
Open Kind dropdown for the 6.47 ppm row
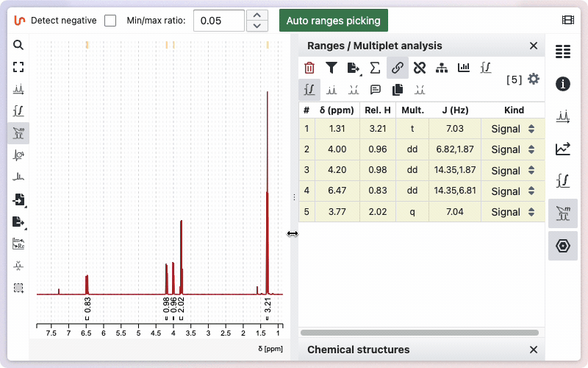pos(513,191)
